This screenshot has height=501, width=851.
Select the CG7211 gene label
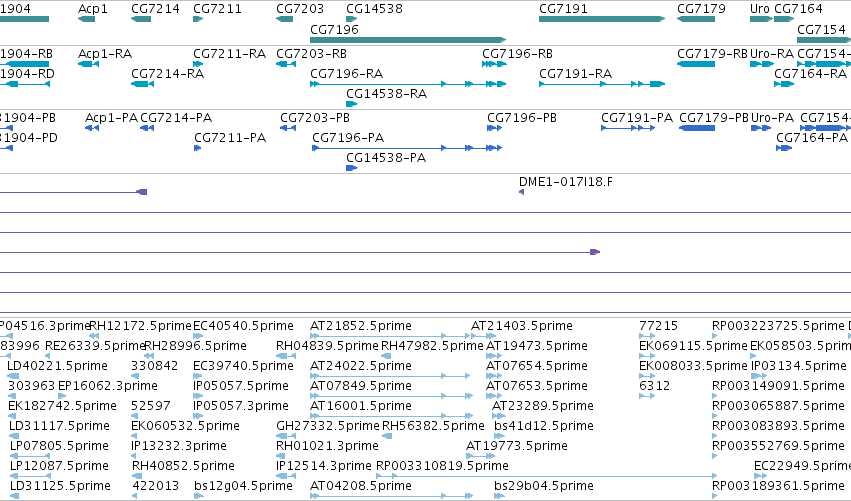point(218,9)
